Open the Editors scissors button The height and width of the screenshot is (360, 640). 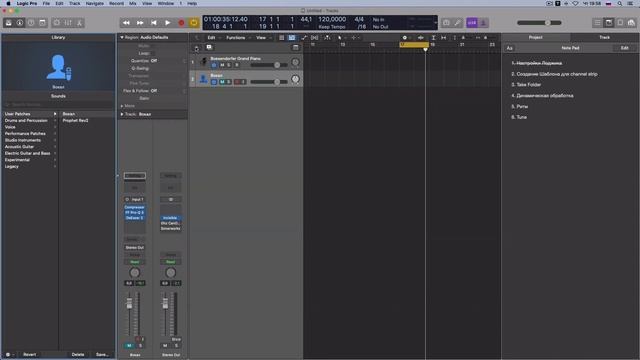80,23
